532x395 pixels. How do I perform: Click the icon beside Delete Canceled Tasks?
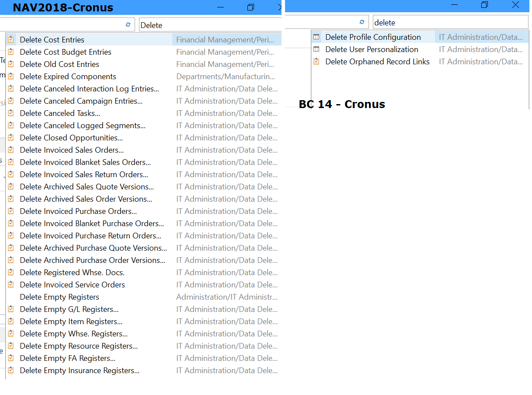pyautogui.click(x=11, y=113)
